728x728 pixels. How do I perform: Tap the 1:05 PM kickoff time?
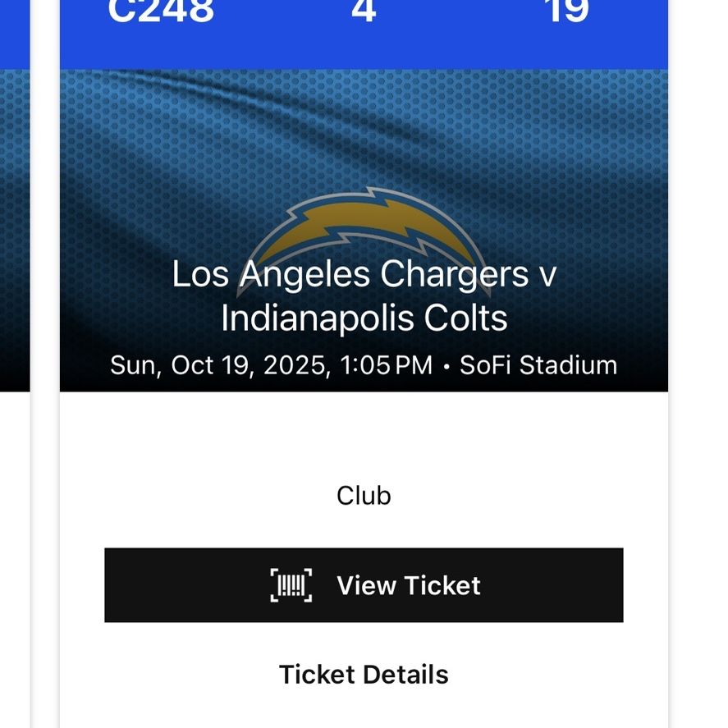(387, 365)
